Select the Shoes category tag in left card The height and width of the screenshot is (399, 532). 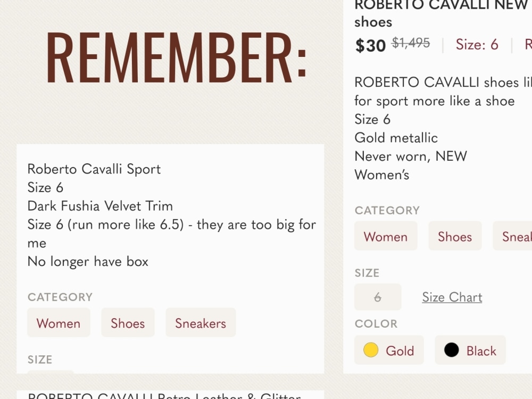tap(128, 323)
